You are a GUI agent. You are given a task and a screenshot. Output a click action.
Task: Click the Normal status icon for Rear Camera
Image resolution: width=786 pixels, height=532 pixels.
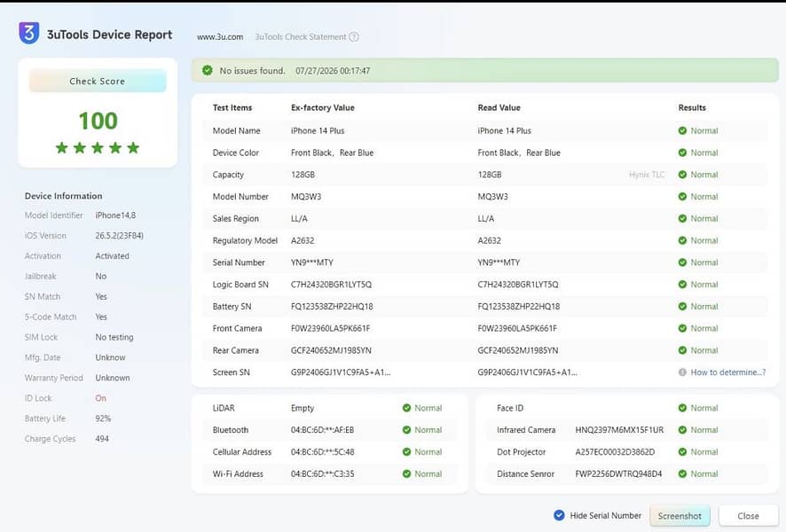pyautogui.click(x=682, y=350)
